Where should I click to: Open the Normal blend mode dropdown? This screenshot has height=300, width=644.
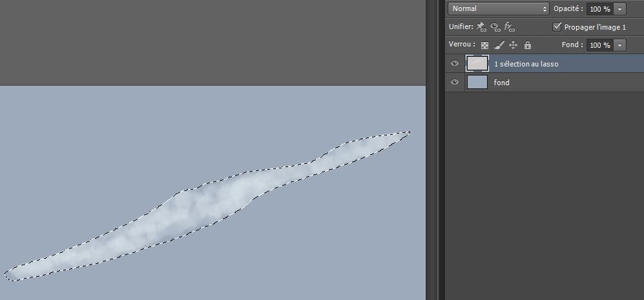coord(499,9)
